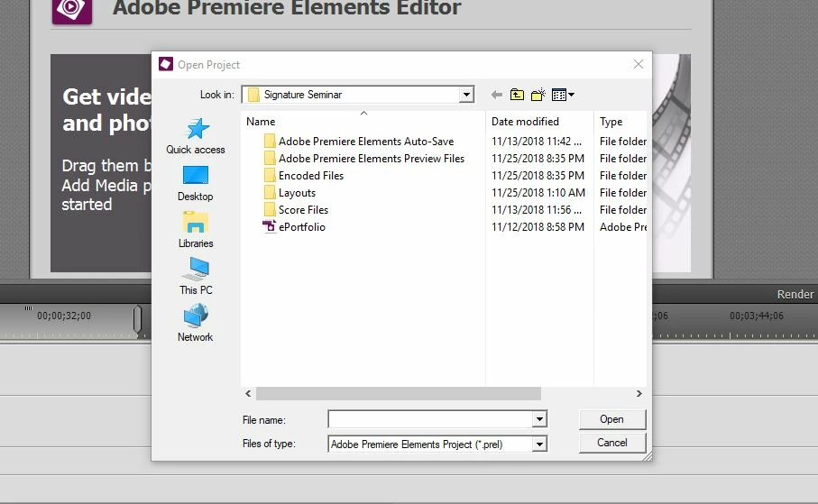Click the timeline playhead marker near 00;00;32;00
This screenshot has width=818, height=504.
[x=137, y=319]
